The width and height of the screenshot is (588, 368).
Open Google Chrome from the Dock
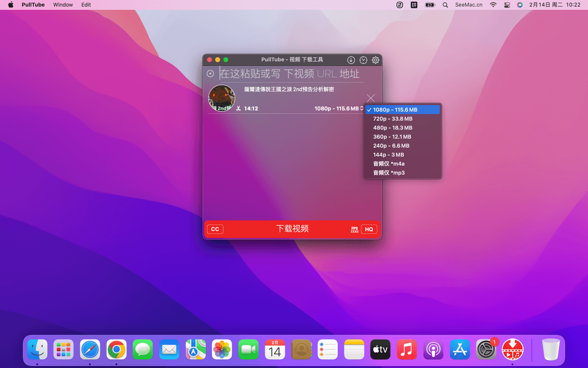(x=116, y=350)
